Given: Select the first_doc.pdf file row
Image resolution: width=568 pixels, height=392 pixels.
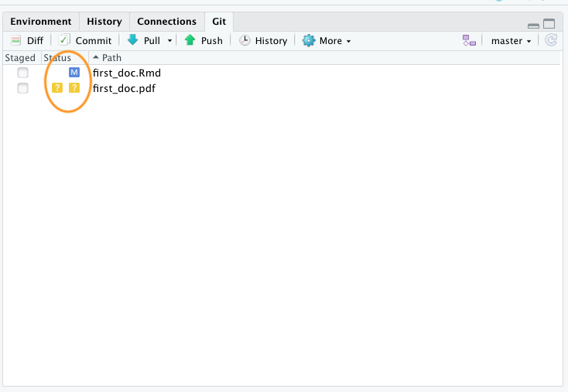Looking at the screenshot, I should (124, 88).
